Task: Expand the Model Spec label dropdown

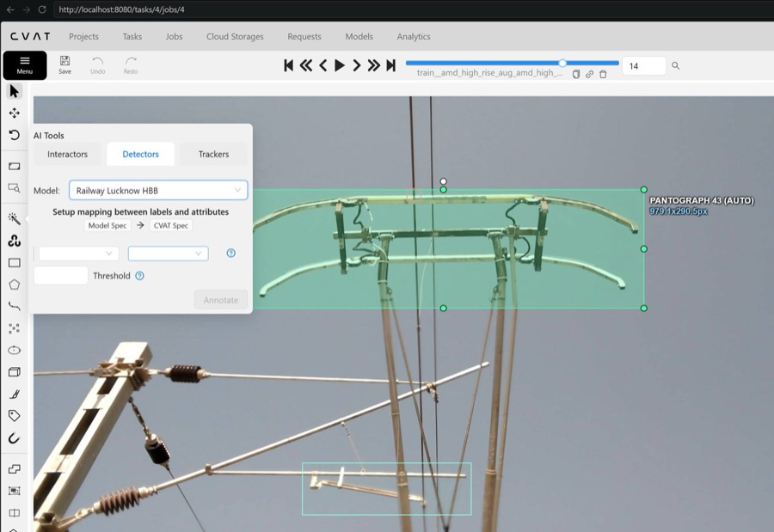Action: 79,254
